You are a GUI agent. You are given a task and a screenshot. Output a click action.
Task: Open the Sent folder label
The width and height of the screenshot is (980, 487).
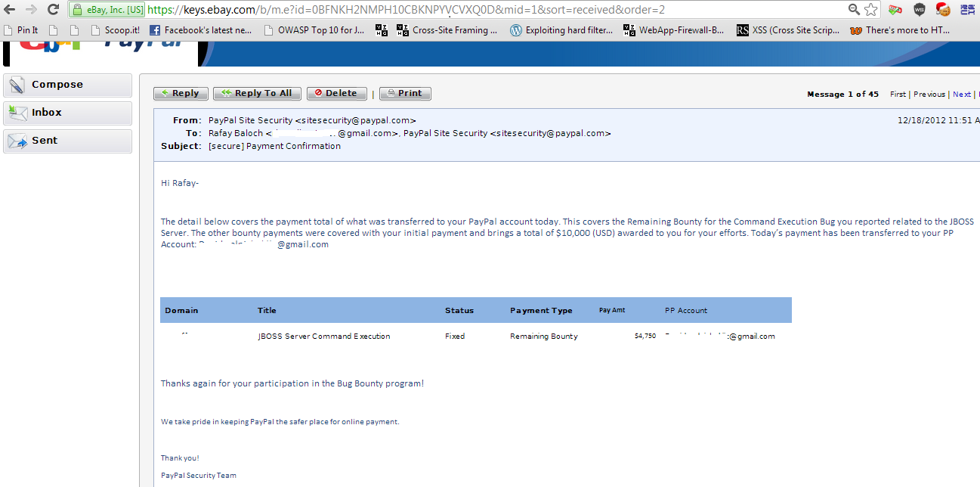pyautogui.click(x=45, y=141)
